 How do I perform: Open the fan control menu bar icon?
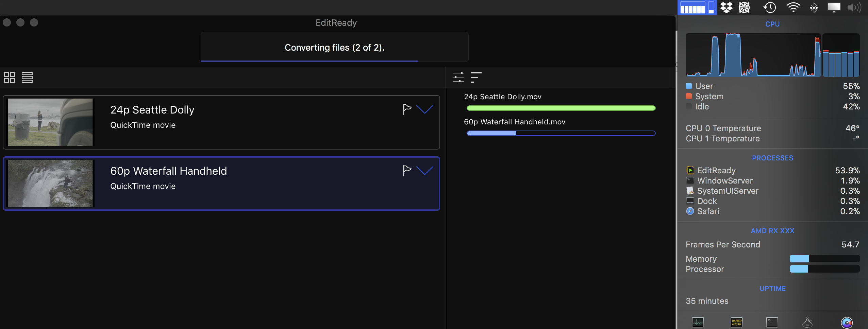(x=744, y=7)
